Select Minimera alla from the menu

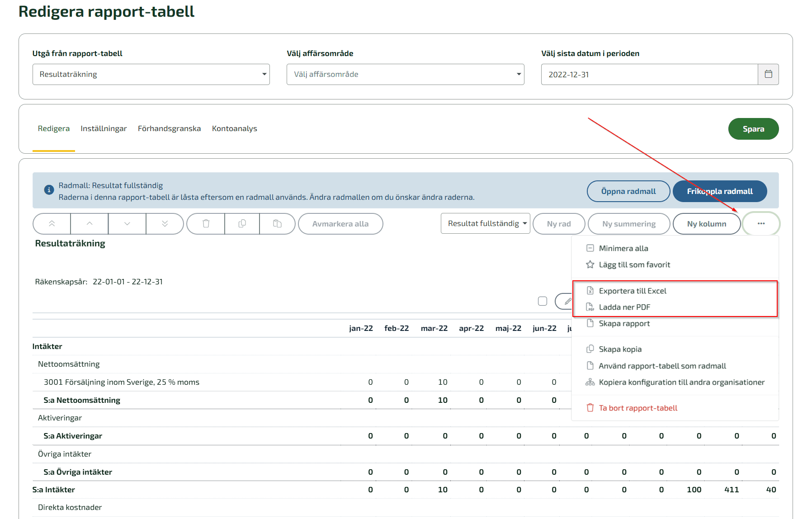(675, 248)
